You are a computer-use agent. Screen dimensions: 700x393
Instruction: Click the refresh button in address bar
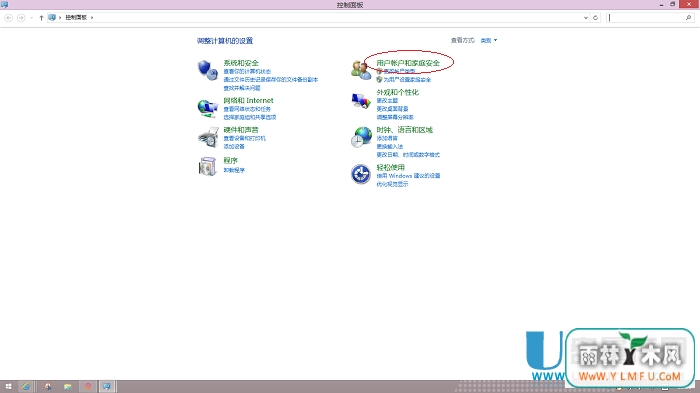(x=595, y=18)
